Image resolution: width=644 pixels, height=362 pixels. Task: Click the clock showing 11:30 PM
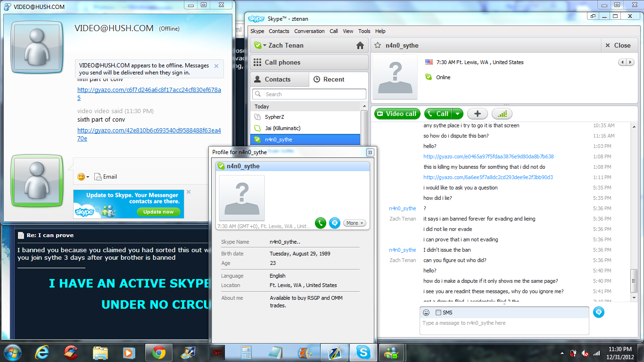[620, 349]
